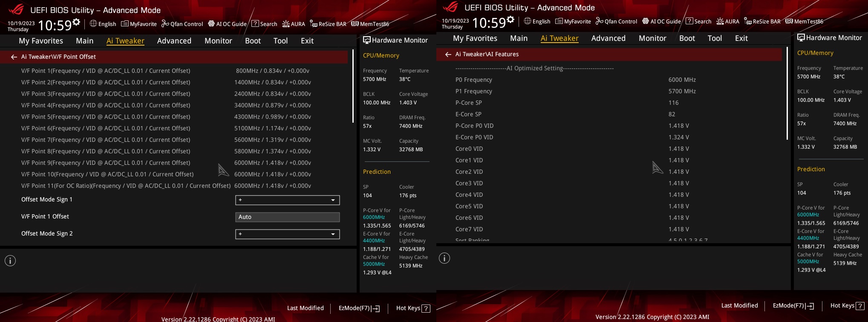Toggle ReSize BAR in left window
Screen dimensions: 868x322
(x=328, y=24)
